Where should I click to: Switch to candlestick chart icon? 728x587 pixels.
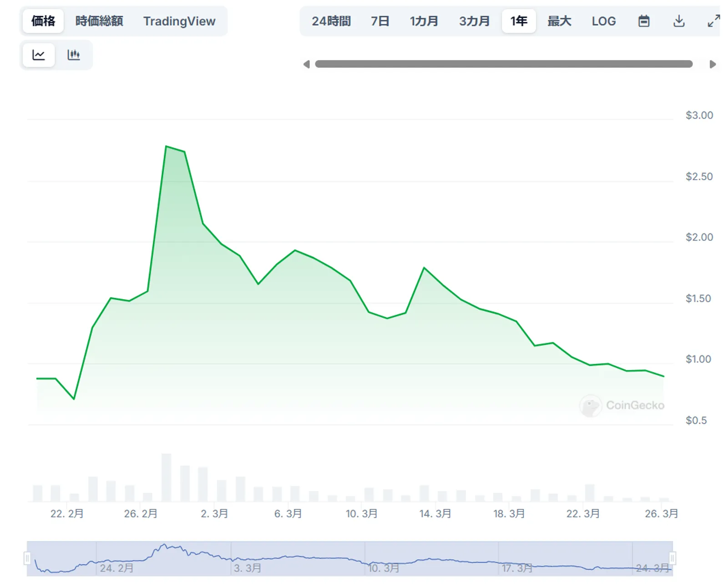pyautogui.click(x=74, y=55)
